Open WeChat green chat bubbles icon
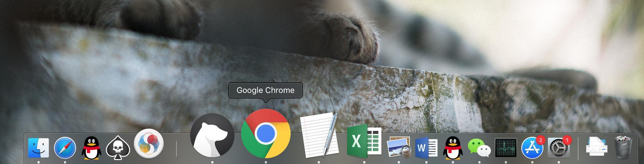The height and width of the screenshot is (164, 644). 479,148
